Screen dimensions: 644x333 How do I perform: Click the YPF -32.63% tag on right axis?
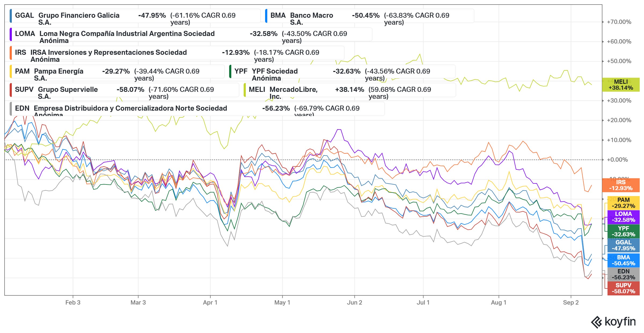[623, 231]
